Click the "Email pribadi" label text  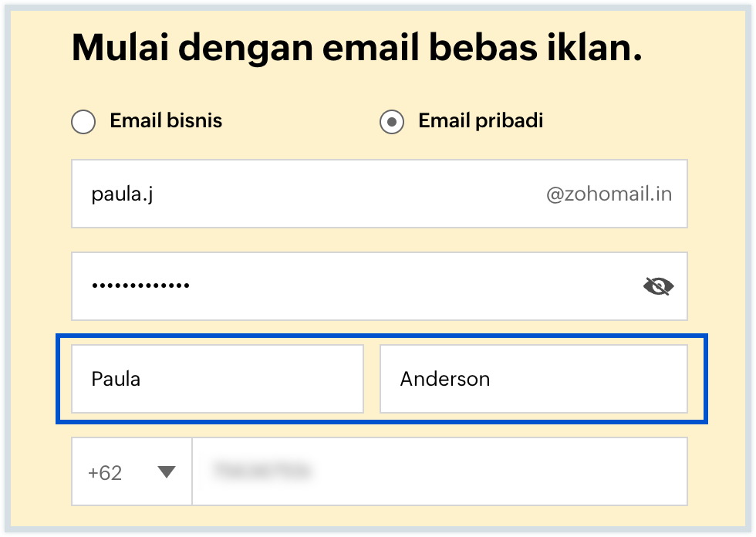480,121
